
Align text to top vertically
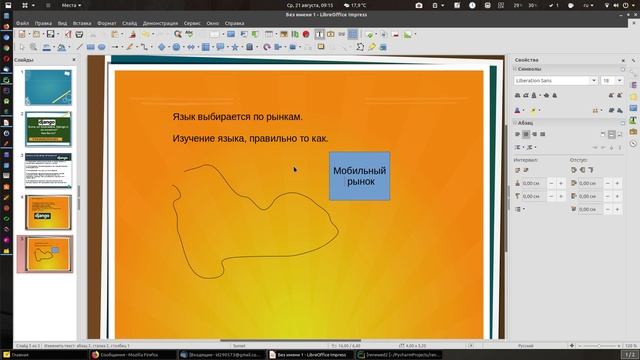click(x=603, y=134)
